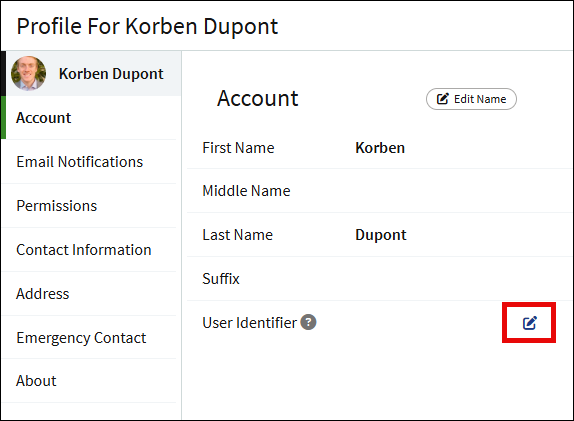Click the Korben Dupont name in the sidebar header
Image resolution: width=574 pixels, height=421 pixels.
point(111,74)
